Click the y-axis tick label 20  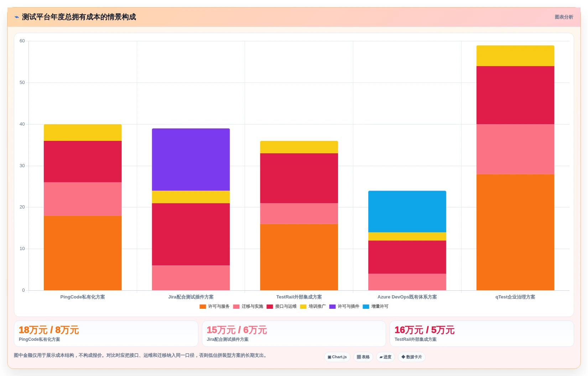[22, 207]
